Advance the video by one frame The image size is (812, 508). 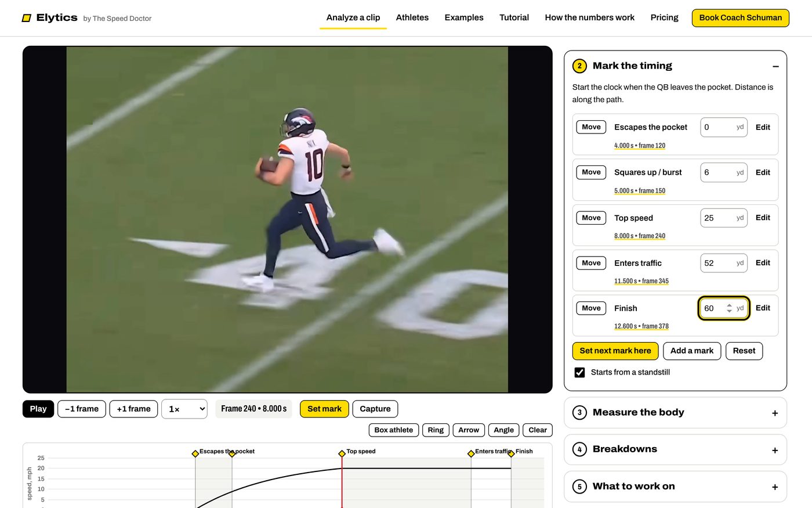[133, 409]
